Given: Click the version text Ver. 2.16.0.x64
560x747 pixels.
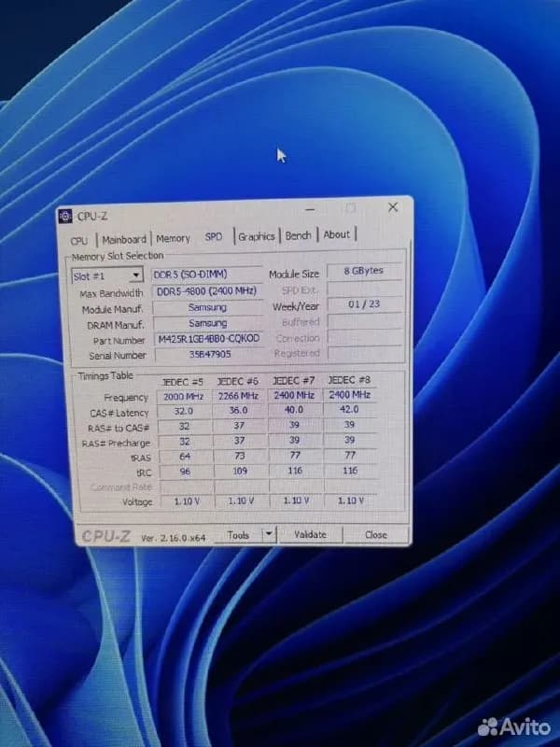Looking at the screenshot, I should tap(174, 538).
